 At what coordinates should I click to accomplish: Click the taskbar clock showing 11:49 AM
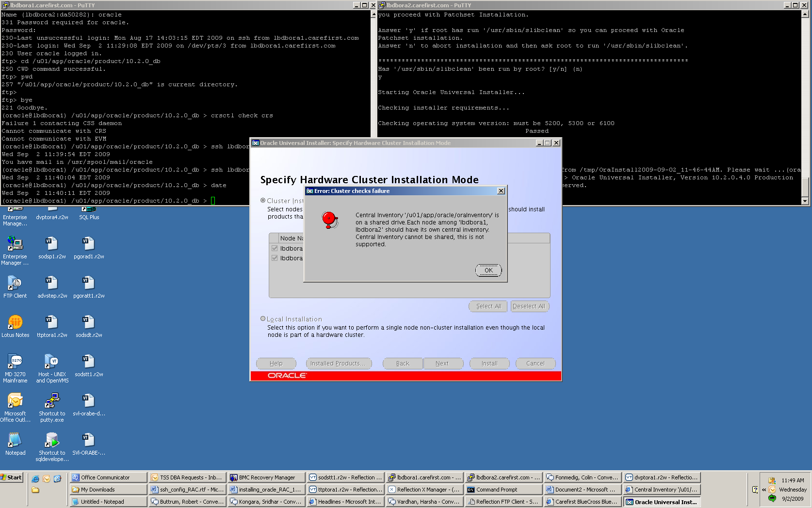pos(793,480)
